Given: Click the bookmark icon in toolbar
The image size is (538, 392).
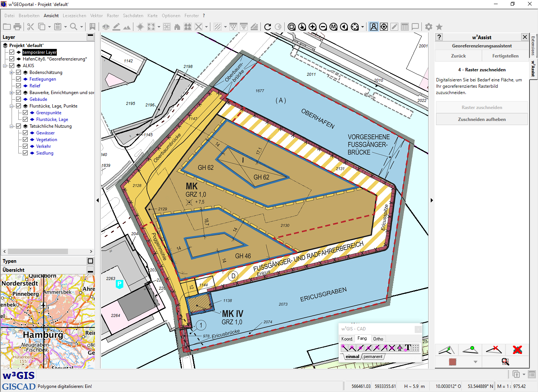Looking at the screenshot, I should pos(92,27).
